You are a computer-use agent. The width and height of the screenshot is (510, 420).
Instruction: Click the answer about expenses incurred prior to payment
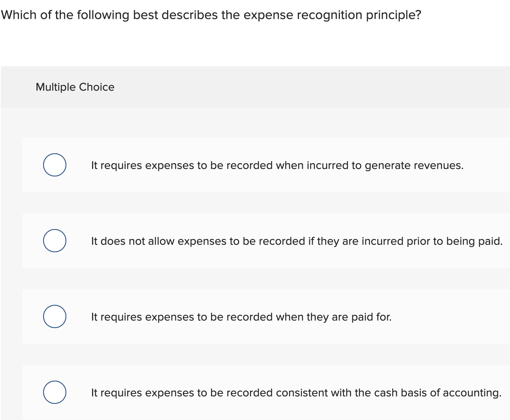pos(296,241)
